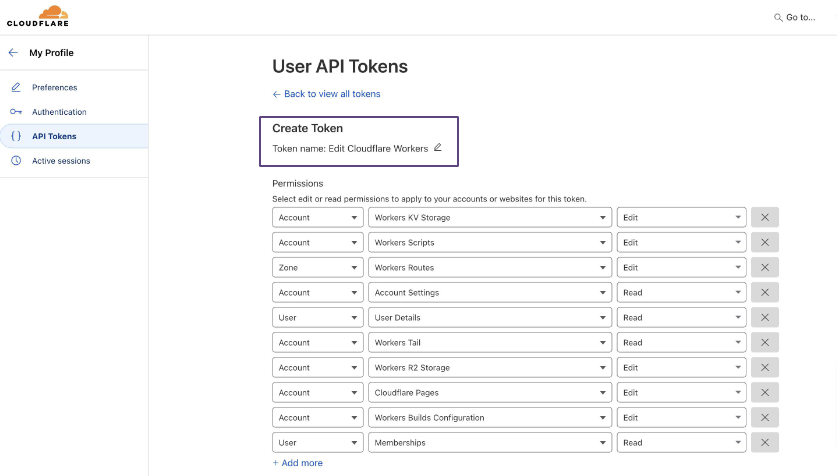Open the User scope dropdown for User Details
Image resolution: width=837 pixels, height=476 pixels.
click(318, 318)
